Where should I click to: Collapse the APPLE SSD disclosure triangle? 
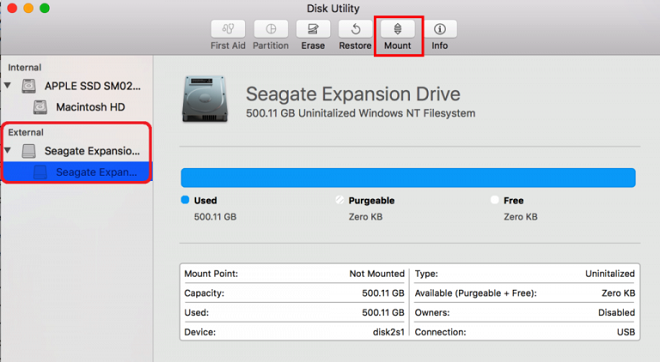[8, 85]
